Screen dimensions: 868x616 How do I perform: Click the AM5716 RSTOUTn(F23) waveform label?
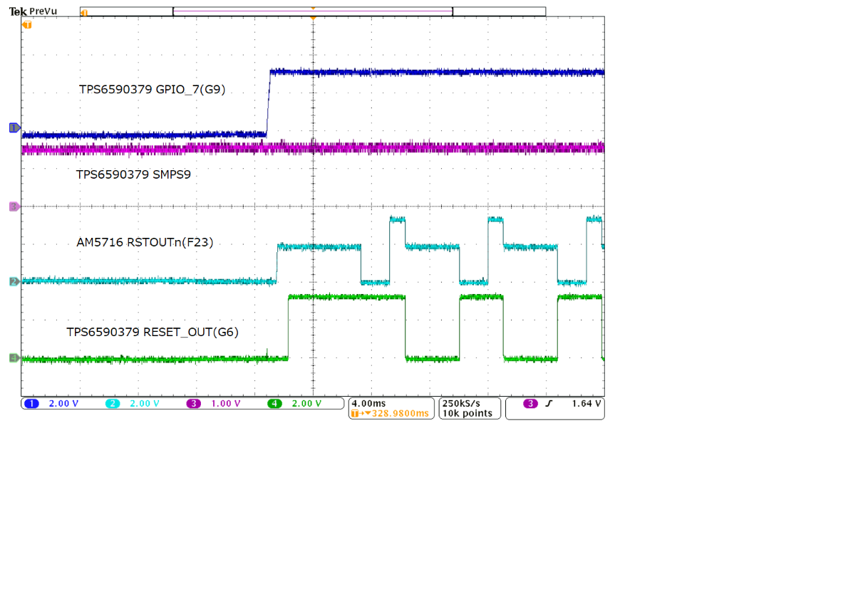click(x=145, y=242)
